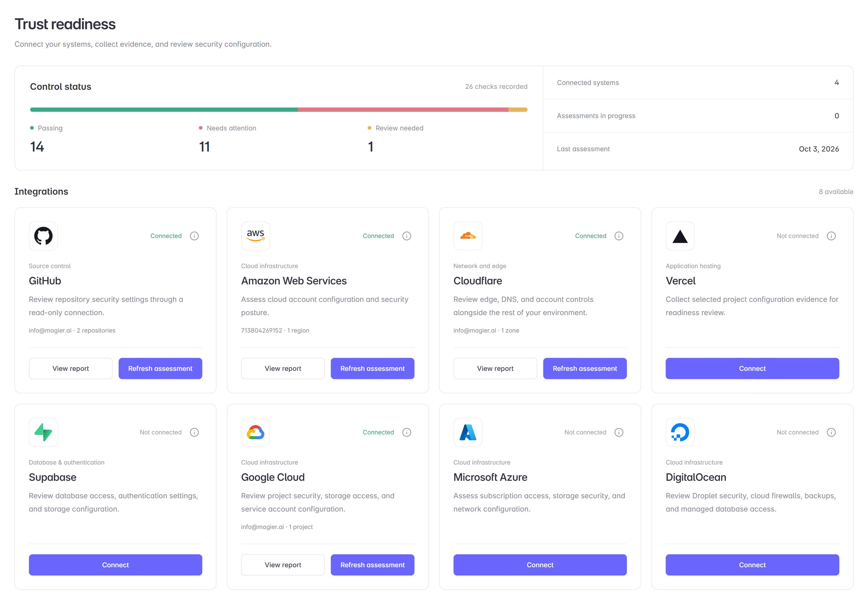Viewport: 868px width, 604px height.
Task: Connect the Vercel integration
Action: (x=752, y=368)
